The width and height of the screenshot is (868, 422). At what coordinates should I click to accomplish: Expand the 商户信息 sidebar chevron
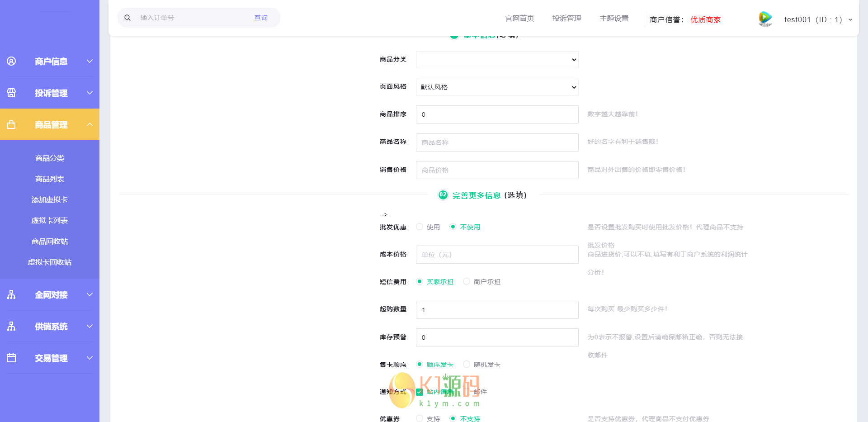[90, 61]
